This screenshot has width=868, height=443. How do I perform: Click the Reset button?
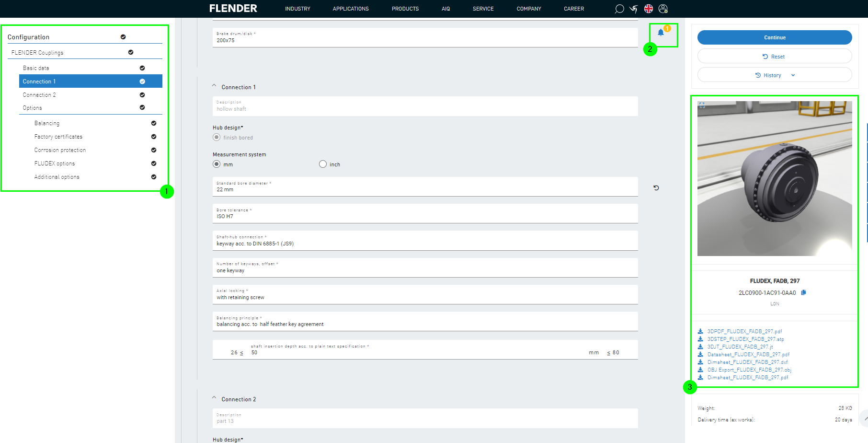pyautogui.click(x=775, y=56)
